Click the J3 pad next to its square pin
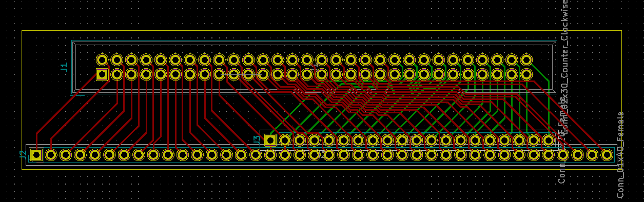This screenshot has height=202, width=644. pyautogui.click(x=285, y=139)
